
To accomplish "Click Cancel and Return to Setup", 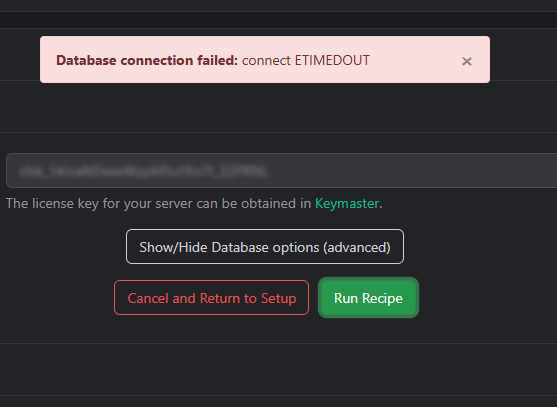I will tap(211, 298).
